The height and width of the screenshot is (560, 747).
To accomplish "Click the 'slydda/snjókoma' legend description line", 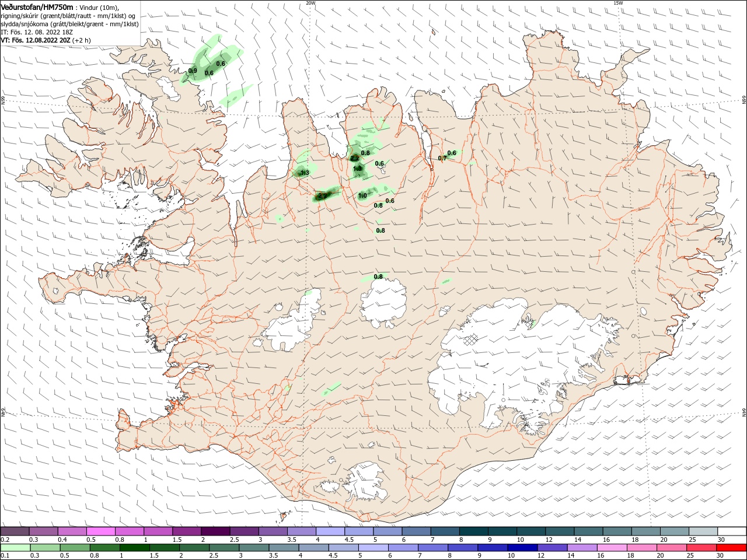I will [69, 24].
